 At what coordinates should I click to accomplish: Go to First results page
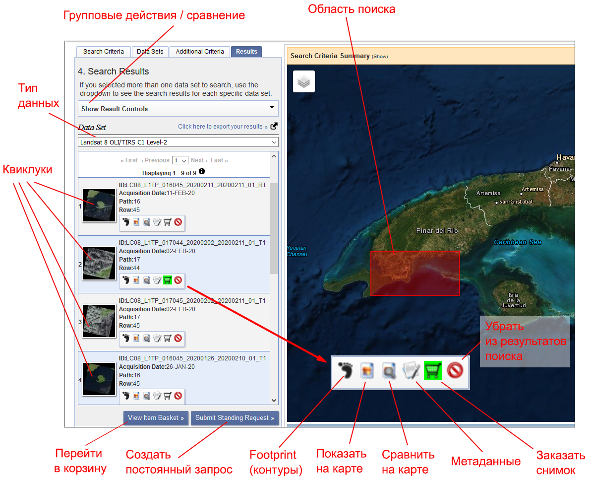click(129, 160)
